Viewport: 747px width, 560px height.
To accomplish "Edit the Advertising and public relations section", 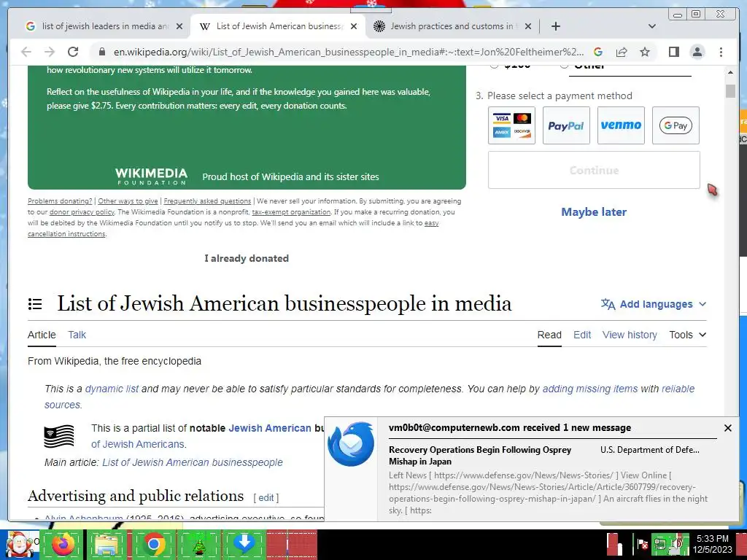I will click(266, 497).
